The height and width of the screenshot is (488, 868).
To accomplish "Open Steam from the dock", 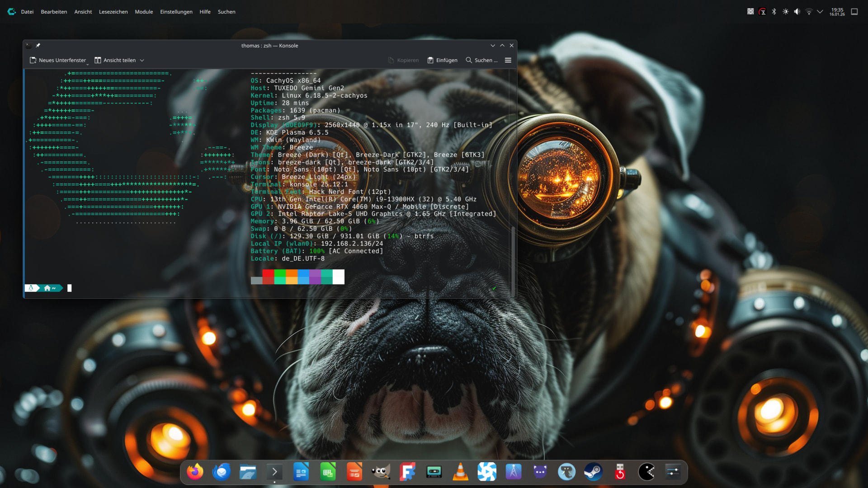I will click(x=593, y=472).
